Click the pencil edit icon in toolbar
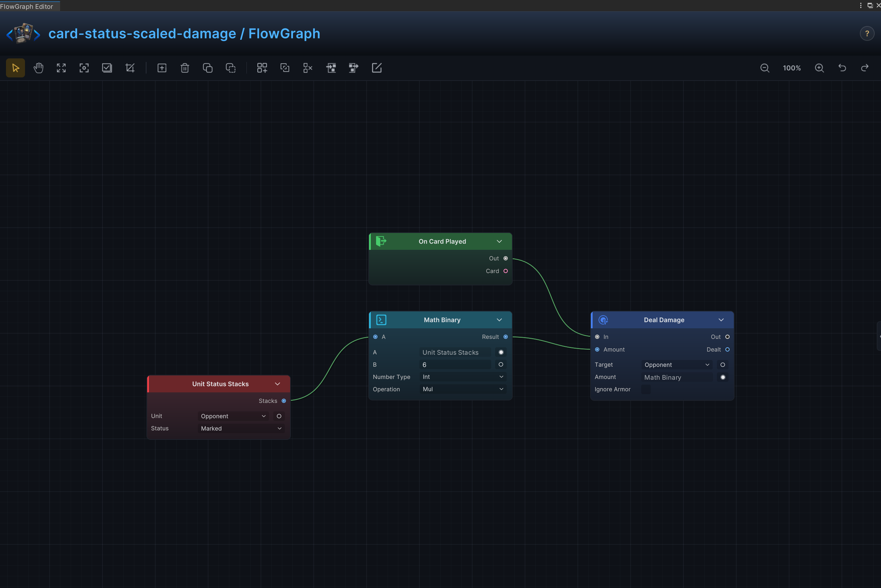This screenshot has height=588, width=881. (376, 68)
